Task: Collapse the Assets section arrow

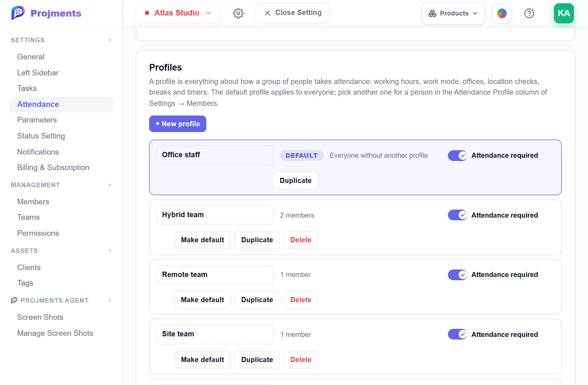Action: pos(110,251)
